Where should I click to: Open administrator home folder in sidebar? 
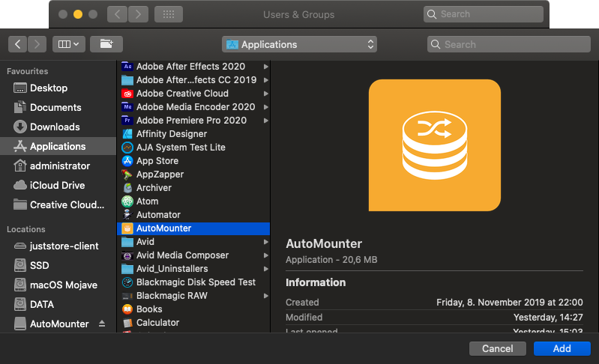[58, 166]
